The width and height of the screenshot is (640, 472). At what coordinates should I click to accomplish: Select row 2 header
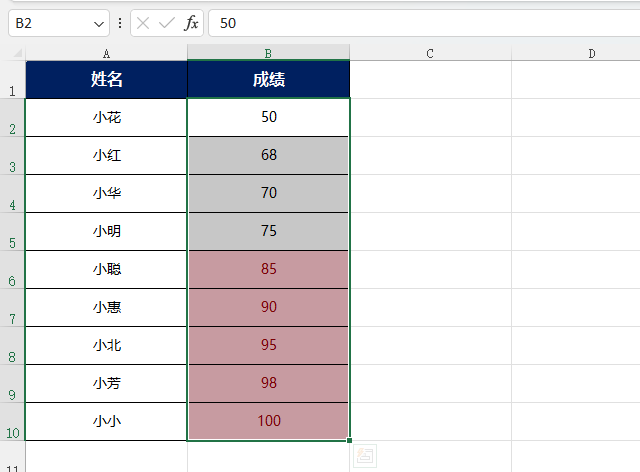click(12, 118)
